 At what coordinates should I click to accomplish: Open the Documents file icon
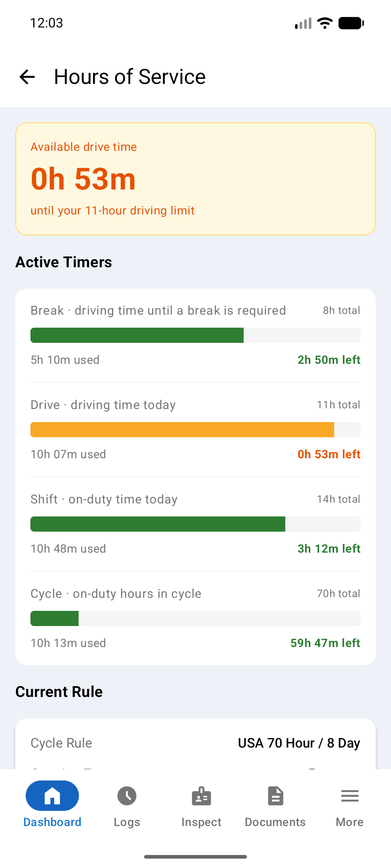(276, 796)
